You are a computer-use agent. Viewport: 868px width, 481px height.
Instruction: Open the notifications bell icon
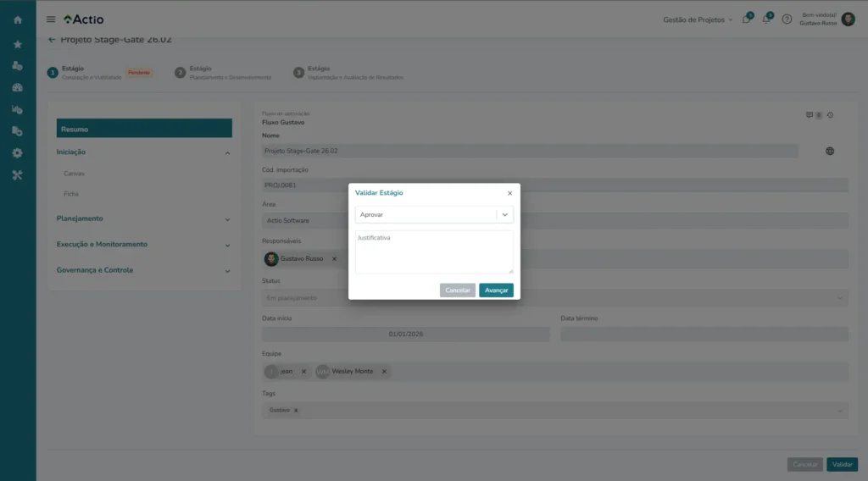click(x=765, y=19)
